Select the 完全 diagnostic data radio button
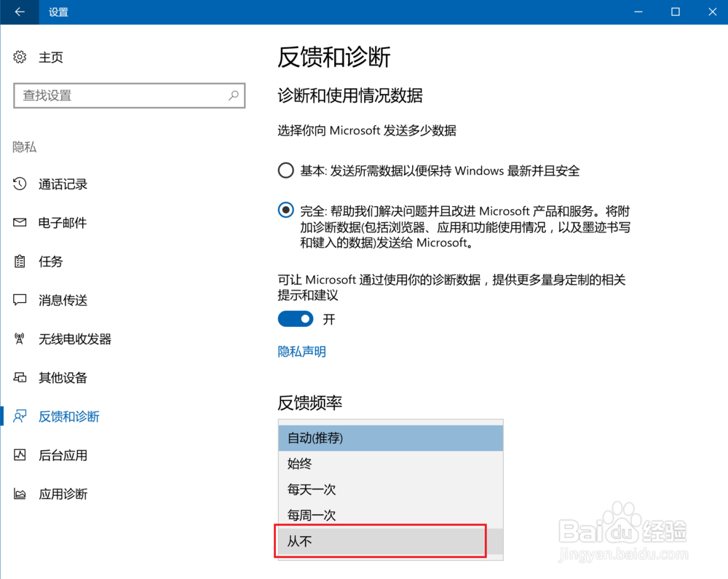The image size is (728, 579). point(285,210)
